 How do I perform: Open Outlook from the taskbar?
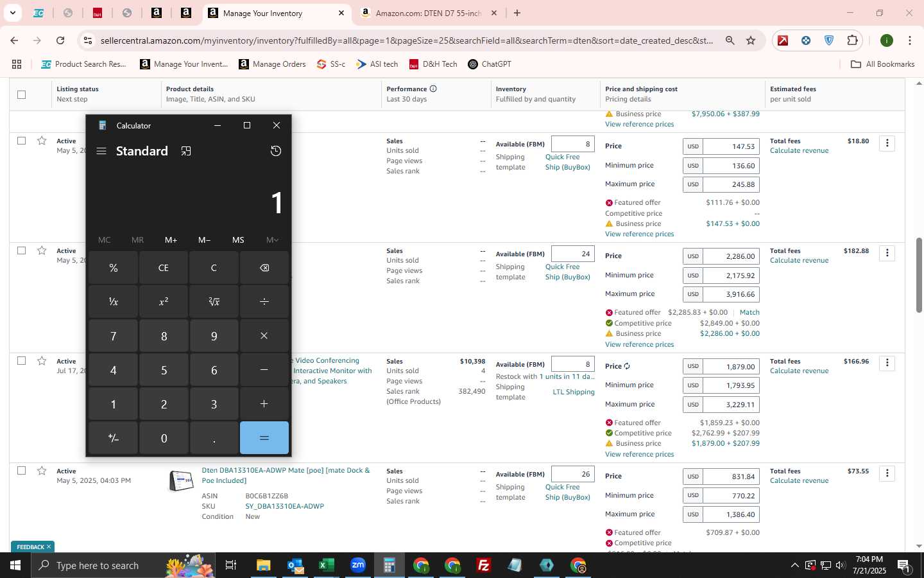295,565
